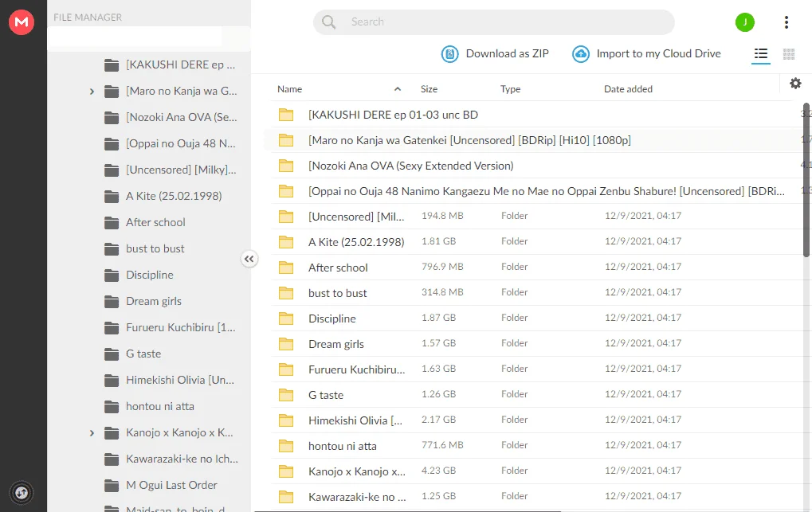
Task: Click folder icon of Himekishi Olivia row
Action: coord(286,420)
